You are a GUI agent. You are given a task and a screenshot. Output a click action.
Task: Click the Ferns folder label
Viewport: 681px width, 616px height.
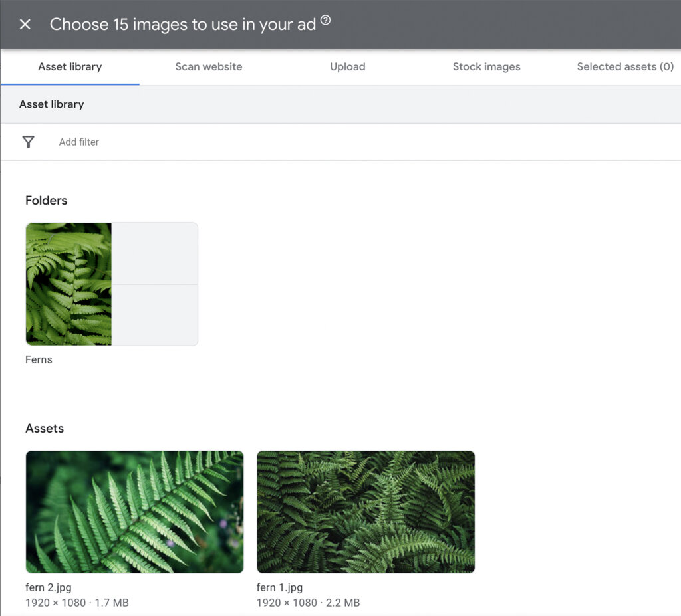click(x=39, y=359)
